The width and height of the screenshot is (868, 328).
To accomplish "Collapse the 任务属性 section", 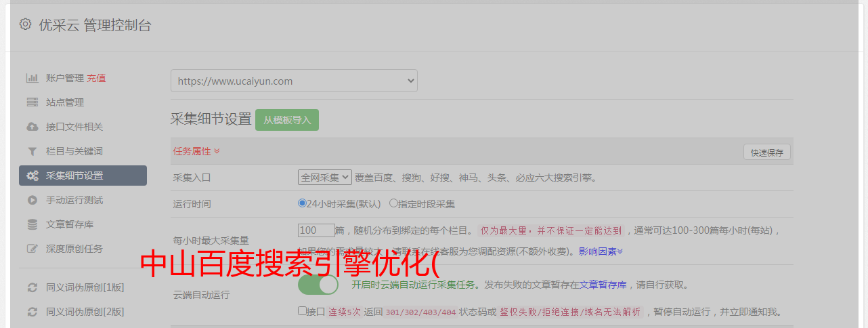I will click(x=196, y=151).
